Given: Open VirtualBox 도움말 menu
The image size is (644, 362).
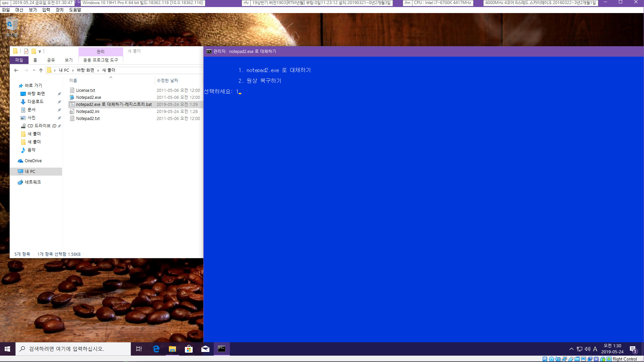Looking at the screenshot, I should tap(75, 10).
